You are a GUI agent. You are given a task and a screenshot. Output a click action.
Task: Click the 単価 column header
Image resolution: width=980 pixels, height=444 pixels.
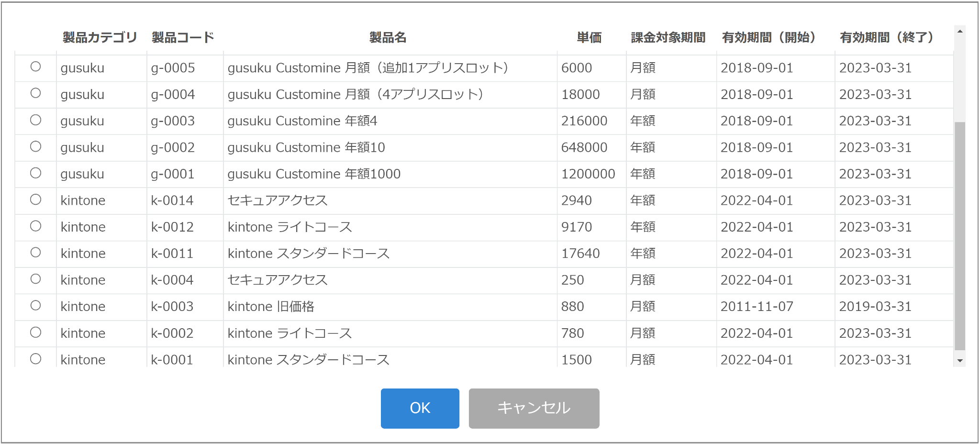pos(589,37)
